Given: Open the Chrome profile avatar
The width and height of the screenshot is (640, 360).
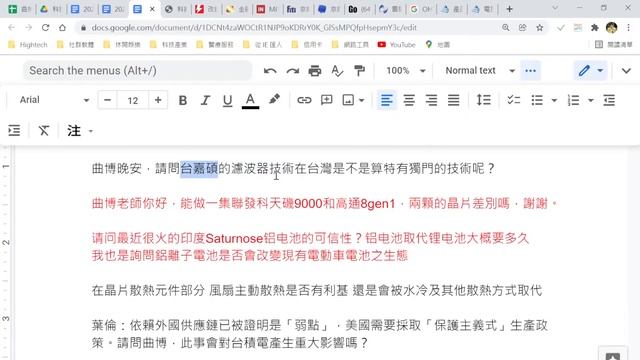Looking at the screenshot, I should [611, 27].
